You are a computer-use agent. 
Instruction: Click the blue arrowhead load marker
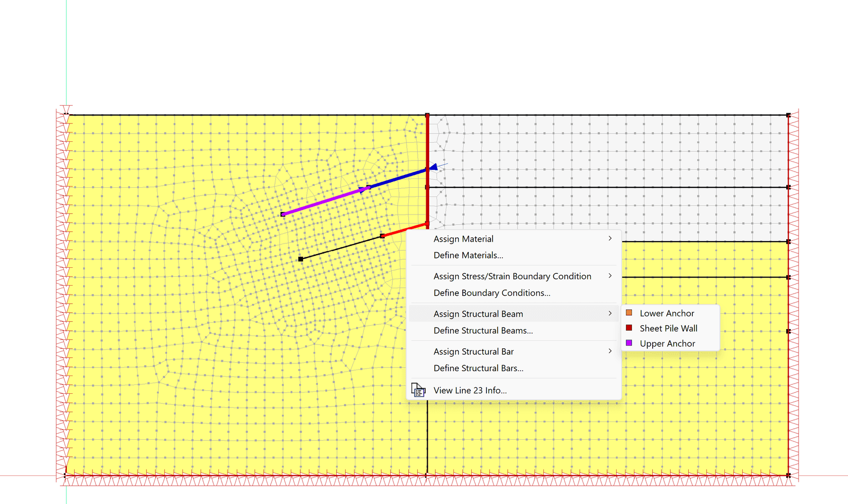[434, 167]
